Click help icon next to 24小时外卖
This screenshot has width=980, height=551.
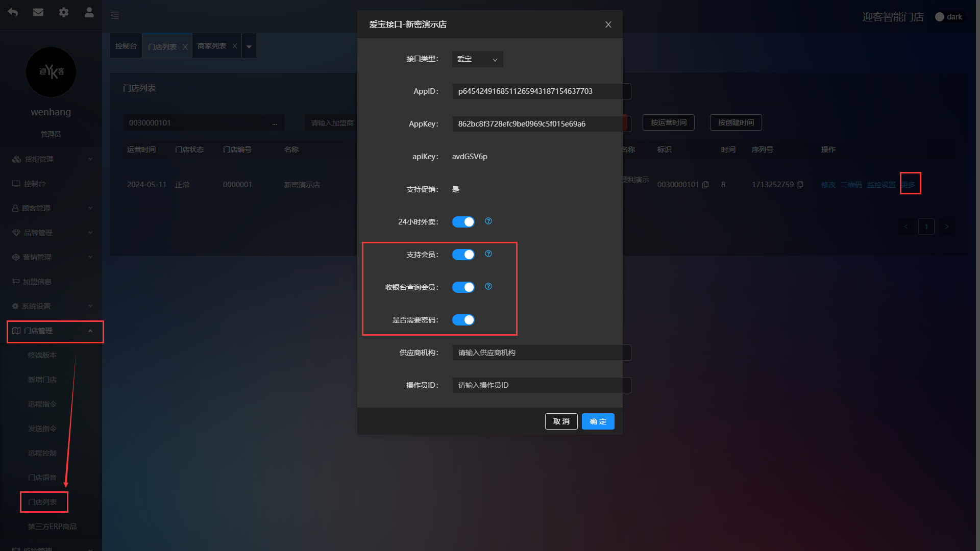tap(488, 221)
